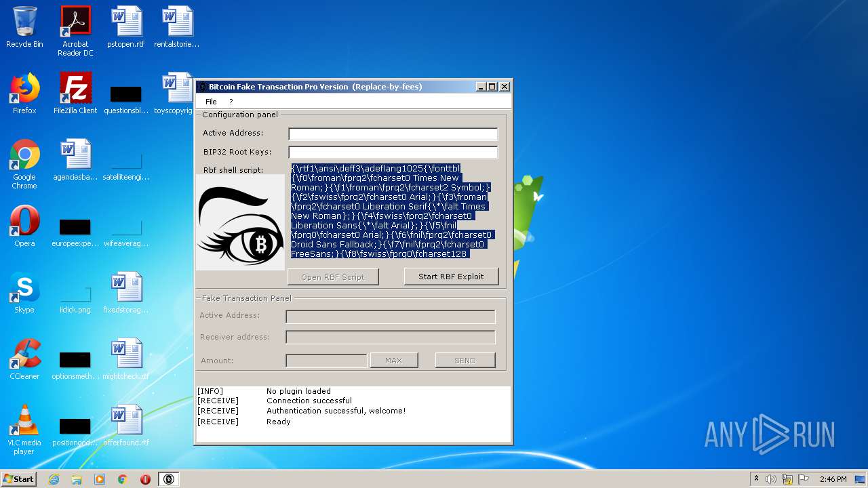This screenshot has width=868, height=488.
Task: Open Windows Media Player taskbar icon
Action: pyautogui.click(x=100, y=479)
